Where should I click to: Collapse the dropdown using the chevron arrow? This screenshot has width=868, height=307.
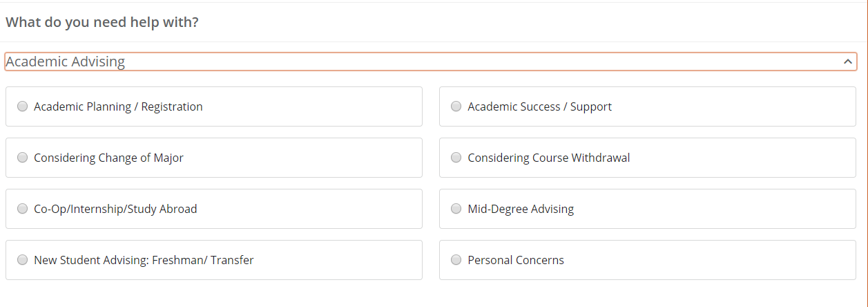(x=848, y=62)
